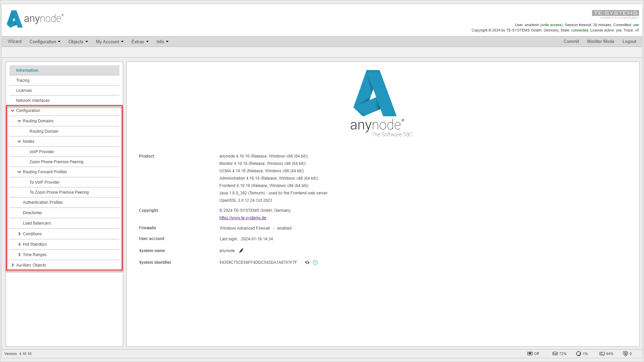The image size is (644, 362).
Task: Switch to Monitor Mode
Action: [x=600, y=42]
